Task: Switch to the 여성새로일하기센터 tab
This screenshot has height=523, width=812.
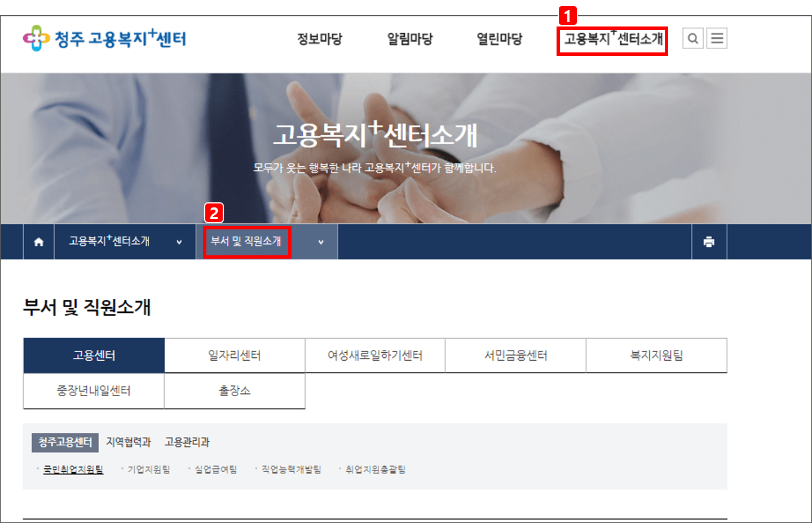Action: (374, 355)
